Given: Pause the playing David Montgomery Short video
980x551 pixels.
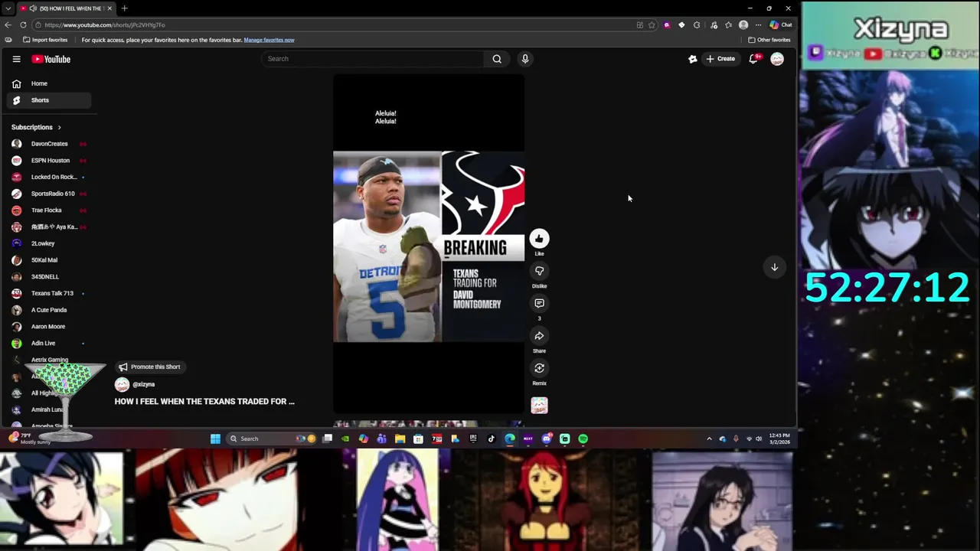Looking at the screenshot, I should click(429, 245).
